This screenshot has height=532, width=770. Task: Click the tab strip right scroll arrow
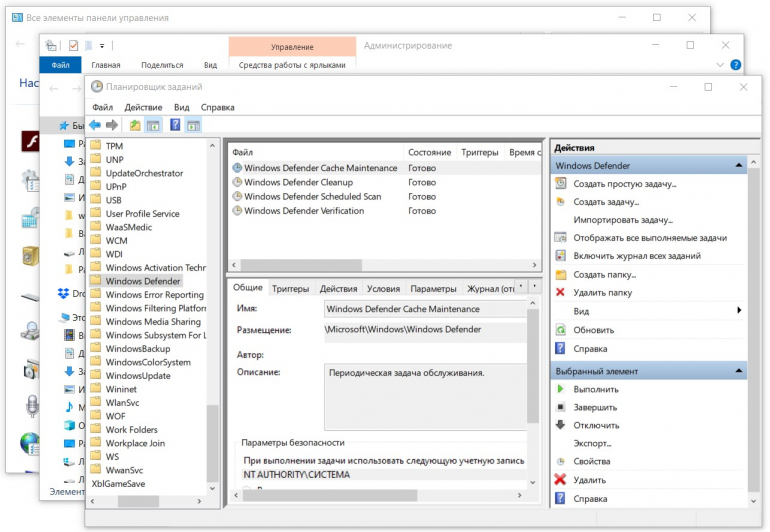tap(534, 286)
